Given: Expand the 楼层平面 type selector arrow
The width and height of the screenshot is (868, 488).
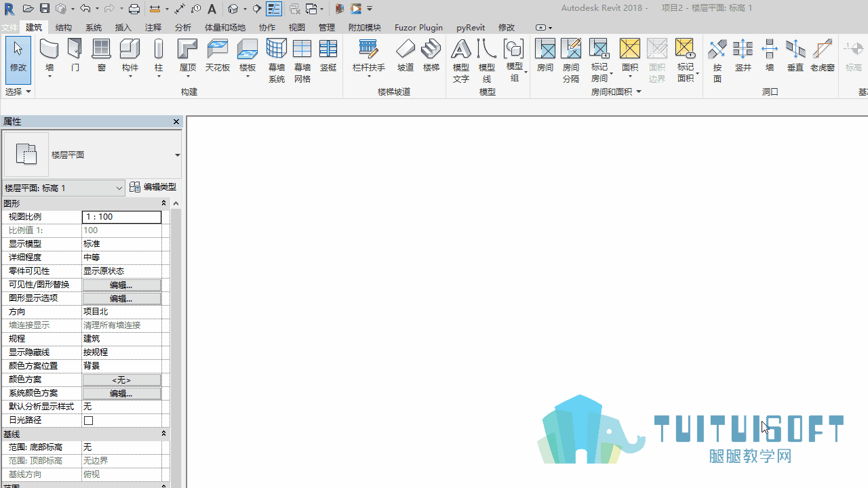Looking at the screenshot, I should click(177, 155).
